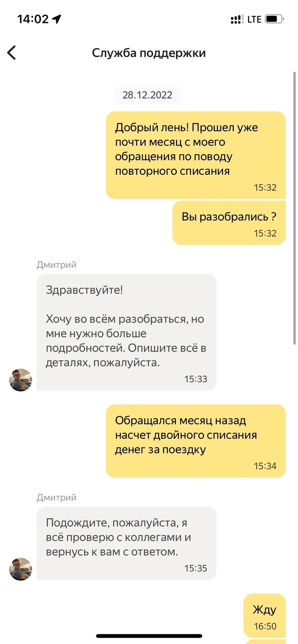Tap the Жду message bubble

point(265,616)
